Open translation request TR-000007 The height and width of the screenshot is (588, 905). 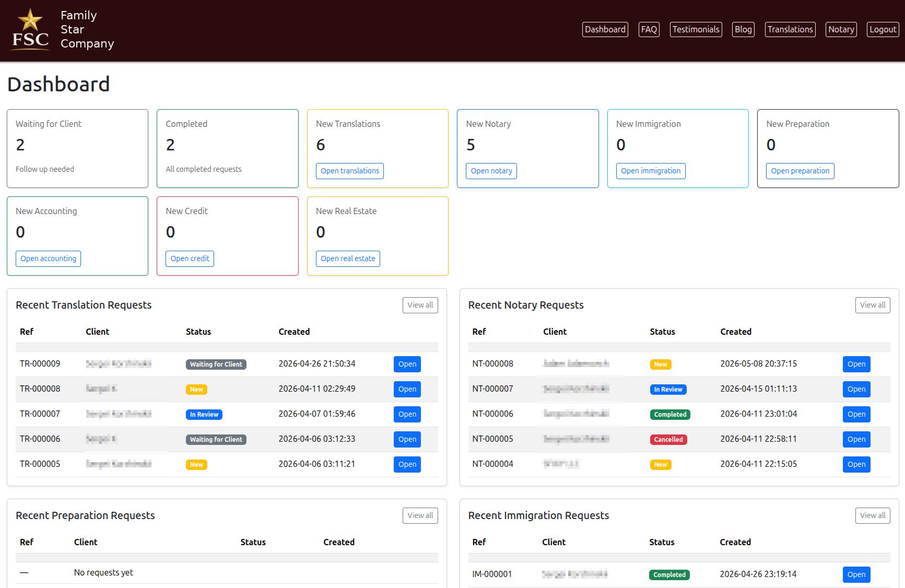click(407, 414)
